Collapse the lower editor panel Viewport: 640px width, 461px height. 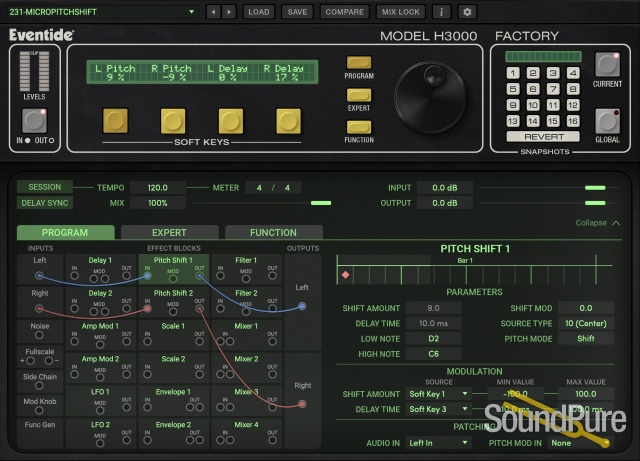pyautogui.click(x=598, y=223)
